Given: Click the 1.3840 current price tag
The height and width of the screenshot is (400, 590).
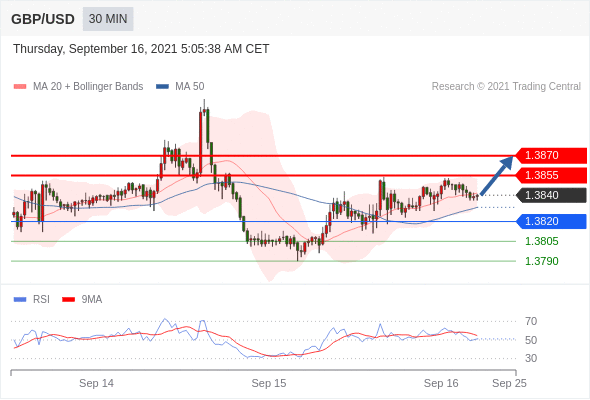Looking at the screenshot, I should [551, 195].
